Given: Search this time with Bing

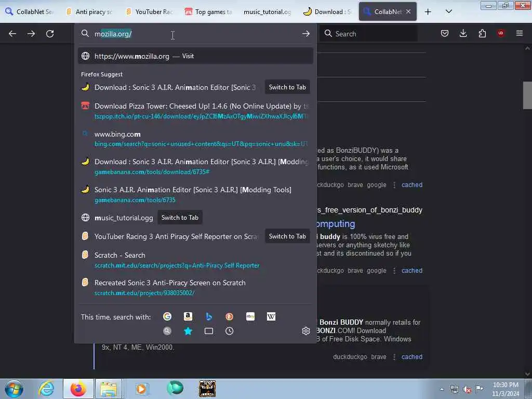Looking at the screenshot, I should point(209,316).
